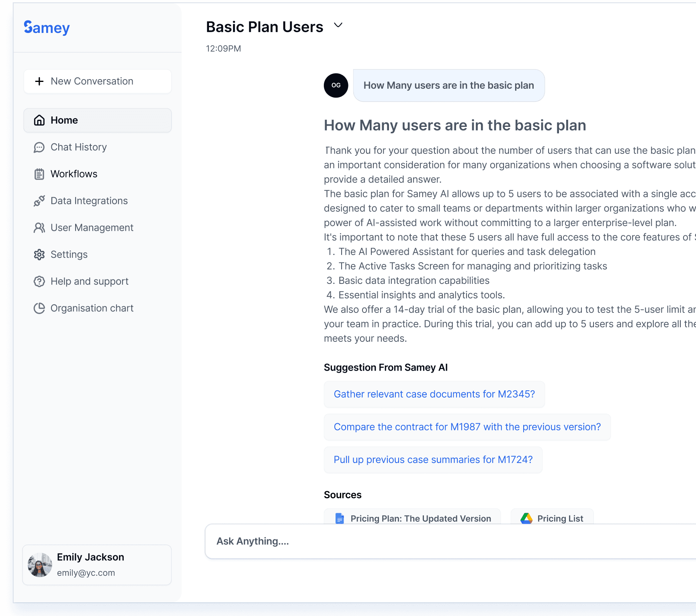Click the Chat History speech bubble icon
Viewport: 696px width, 616px height.
tap(39, 147)
